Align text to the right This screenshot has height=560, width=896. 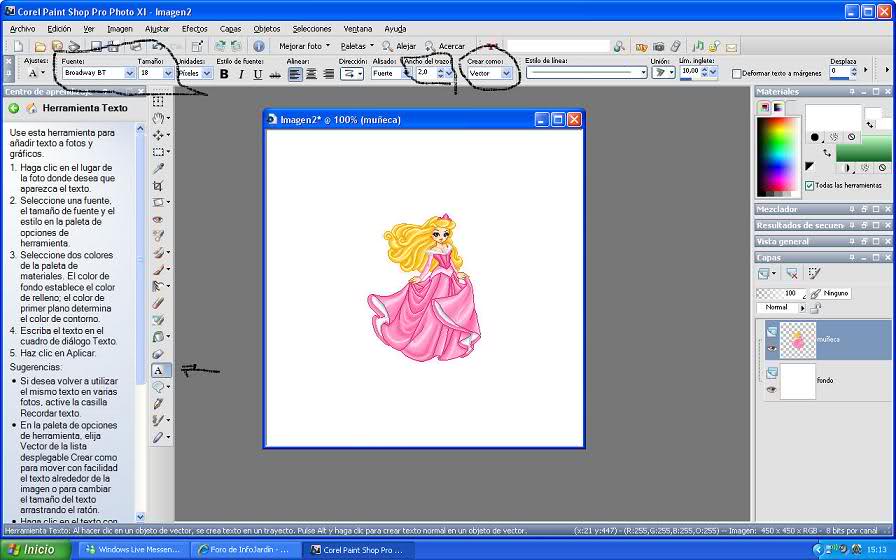[x=329, y=74]
